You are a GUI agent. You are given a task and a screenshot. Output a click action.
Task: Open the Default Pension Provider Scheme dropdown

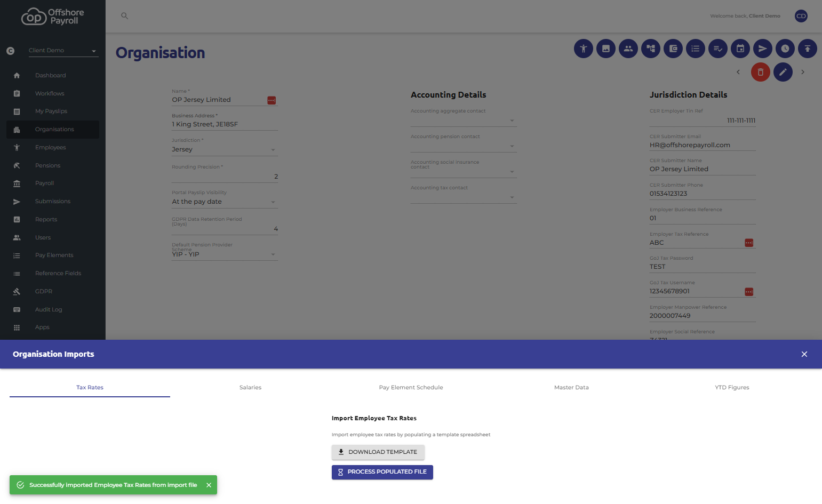click(225, 254)
